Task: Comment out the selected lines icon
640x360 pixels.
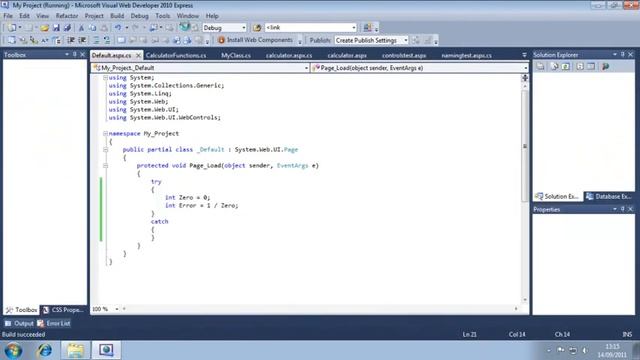Action: pos(96,40)
